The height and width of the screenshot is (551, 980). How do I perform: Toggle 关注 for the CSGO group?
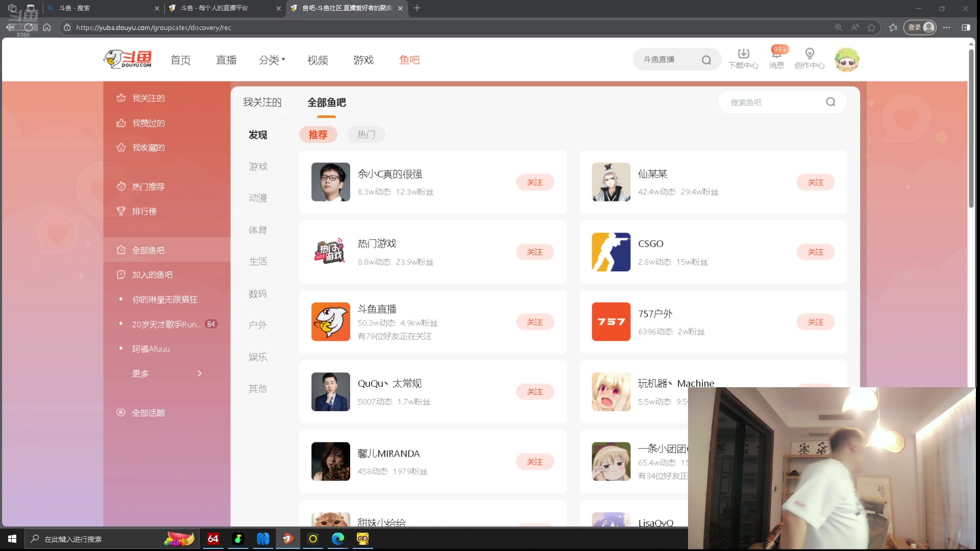click(815, 252)
